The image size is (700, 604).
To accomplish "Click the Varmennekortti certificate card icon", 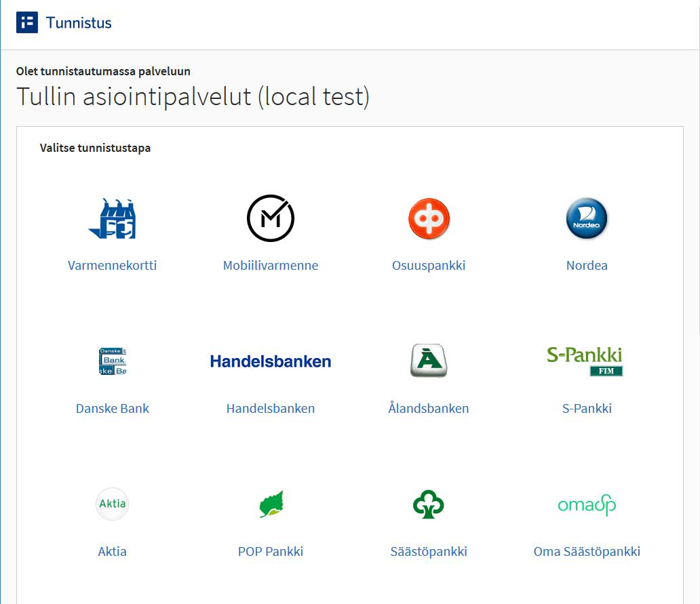I will [112, 218].
